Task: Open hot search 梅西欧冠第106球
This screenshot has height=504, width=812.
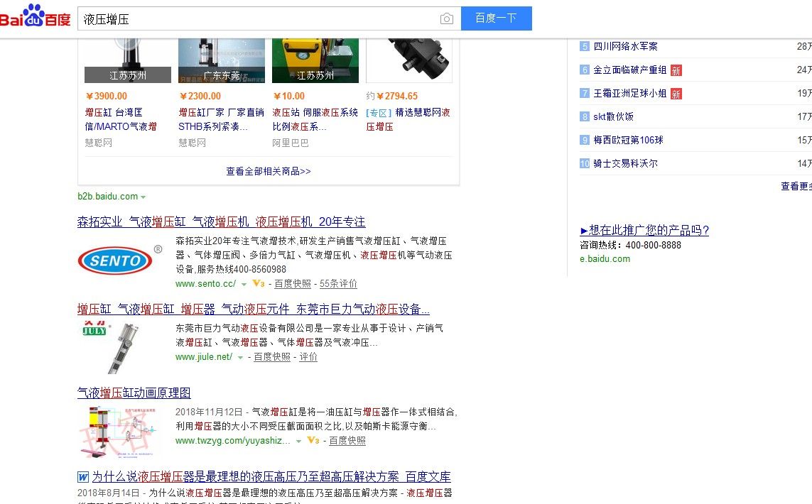Action: (x=628, y=140)
